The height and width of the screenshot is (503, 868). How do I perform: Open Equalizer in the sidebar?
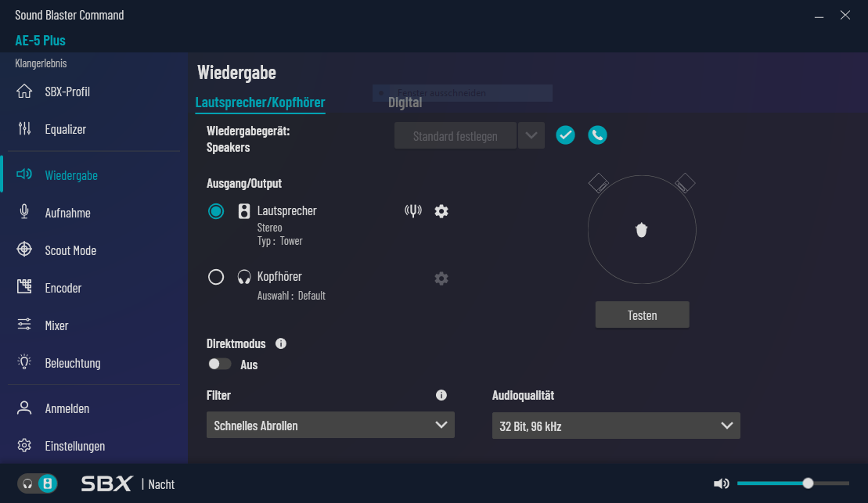[x=65, y=129]
